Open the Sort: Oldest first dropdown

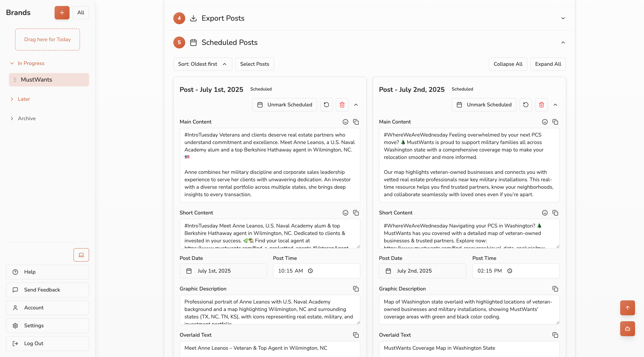click(203, 64)
